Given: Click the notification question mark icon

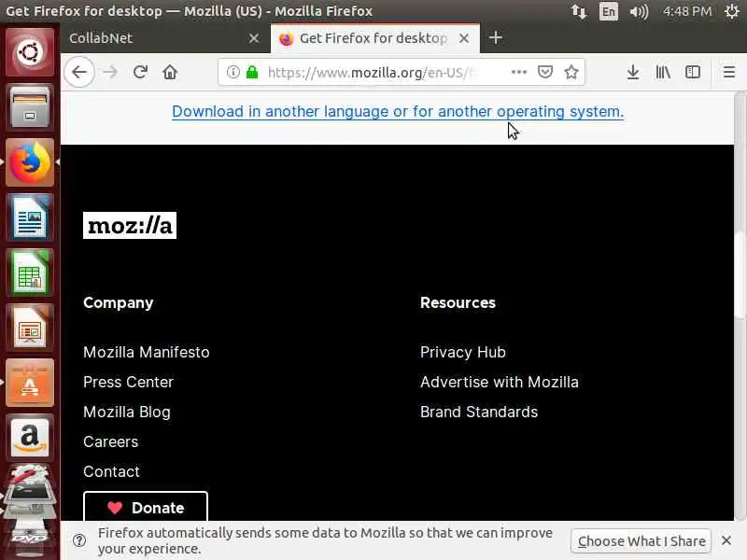Looking at the screenshot, I should [x=79, y=540].
